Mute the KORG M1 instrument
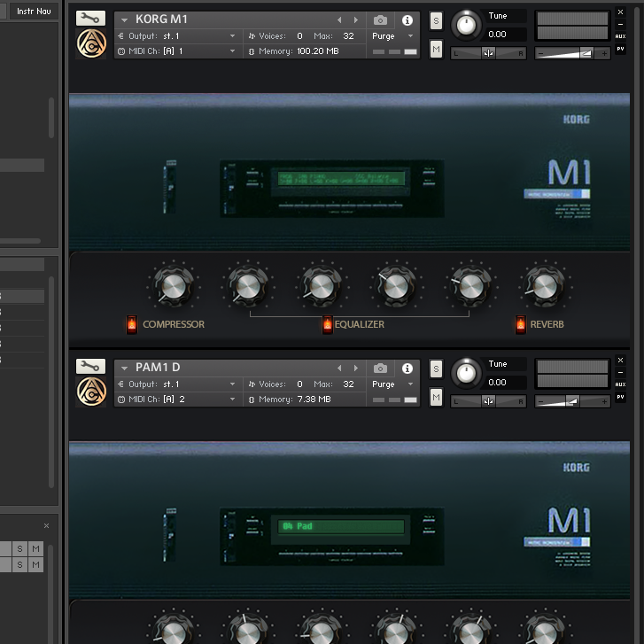The height and width of the screenshot is (644, 644). [x=436, y=50]
